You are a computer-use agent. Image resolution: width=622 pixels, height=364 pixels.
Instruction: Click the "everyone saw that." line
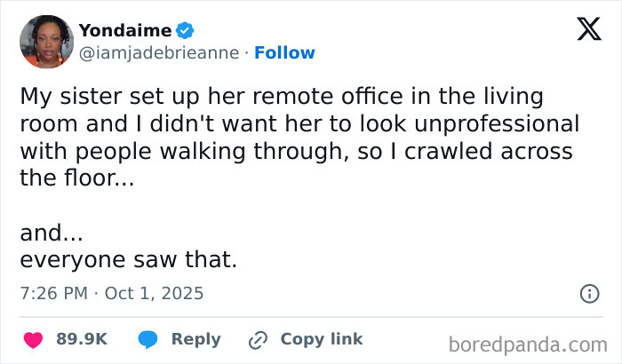(128, 260)
